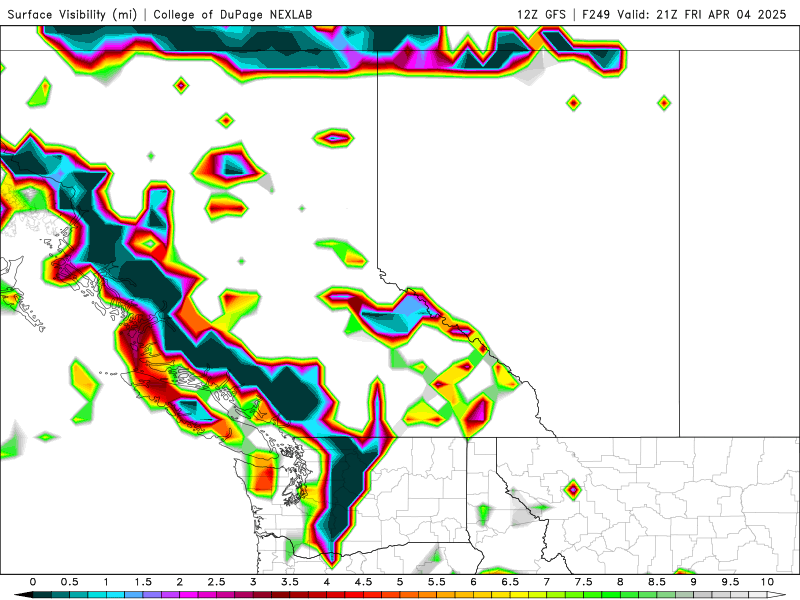Screen dimensions: 800x600
Task: Click the legend label "0"
Action: pyautogui.click(x=33, y=582)
